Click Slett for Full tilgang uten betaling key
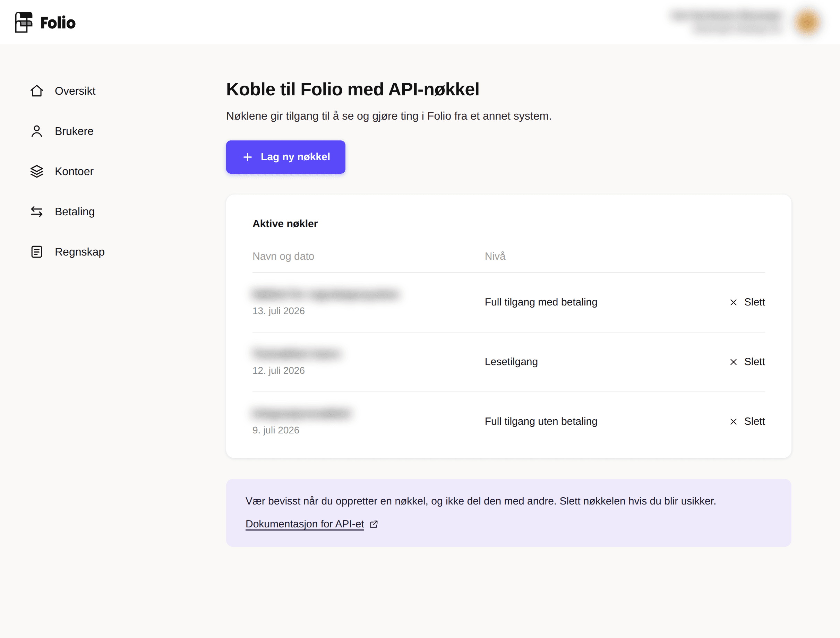840x638 pixels. click(754, 421)
